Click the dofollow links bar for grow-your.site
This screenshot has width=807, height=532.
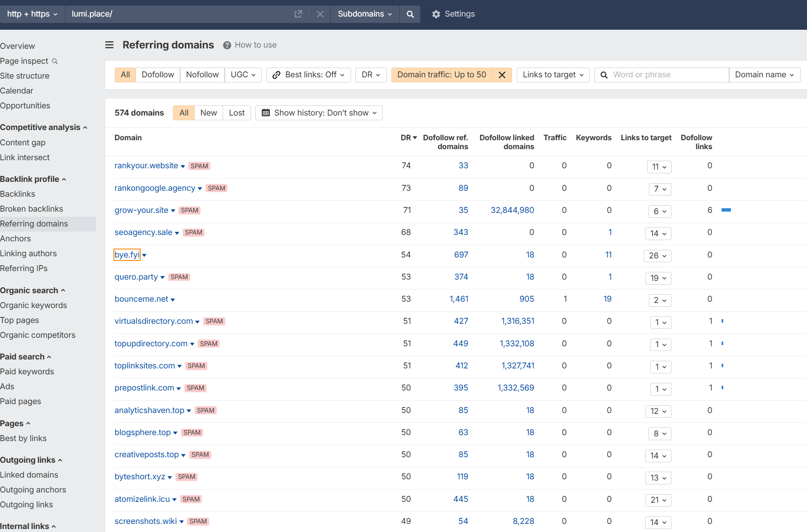[726, 210]
